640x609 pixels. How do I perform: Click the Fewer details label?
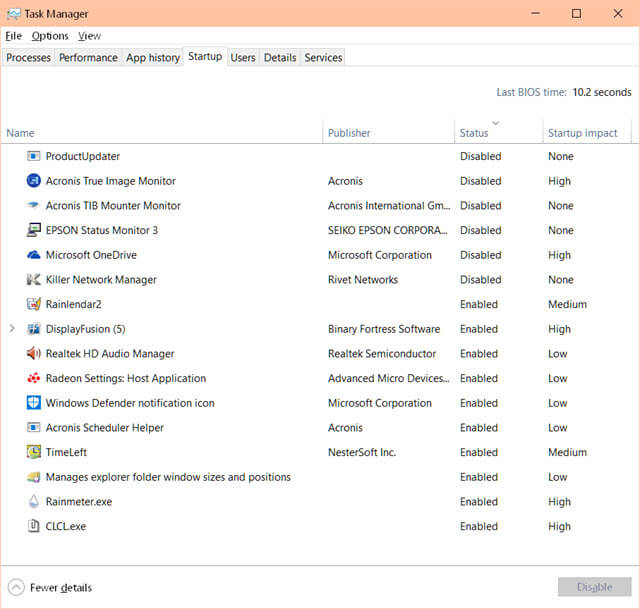[61, 587]
